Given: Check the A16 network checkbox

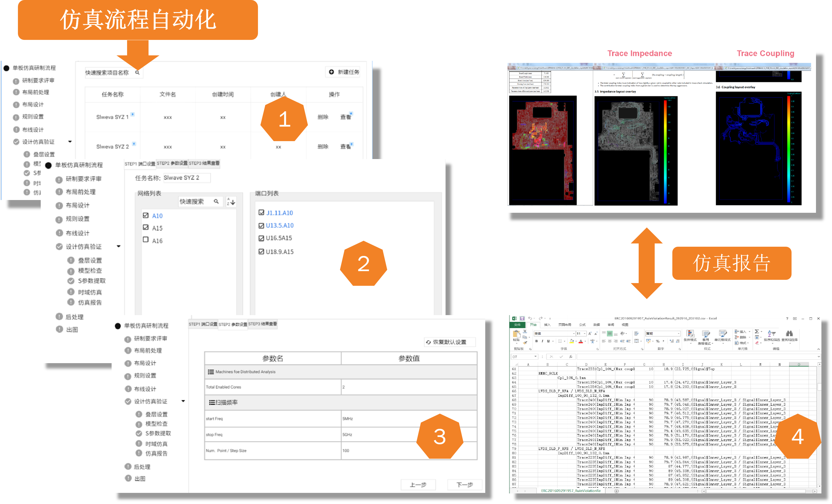Looking at the screenshot, I should point(146,240).
